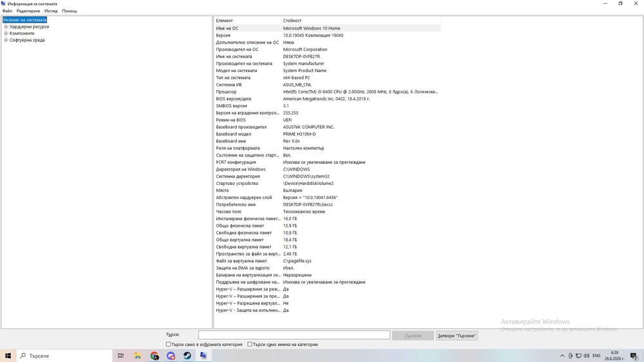The width and height of the screenshot is (644, 362).
Task: Select the value 'PRIME H310M-D'
Action: [299, 134]
